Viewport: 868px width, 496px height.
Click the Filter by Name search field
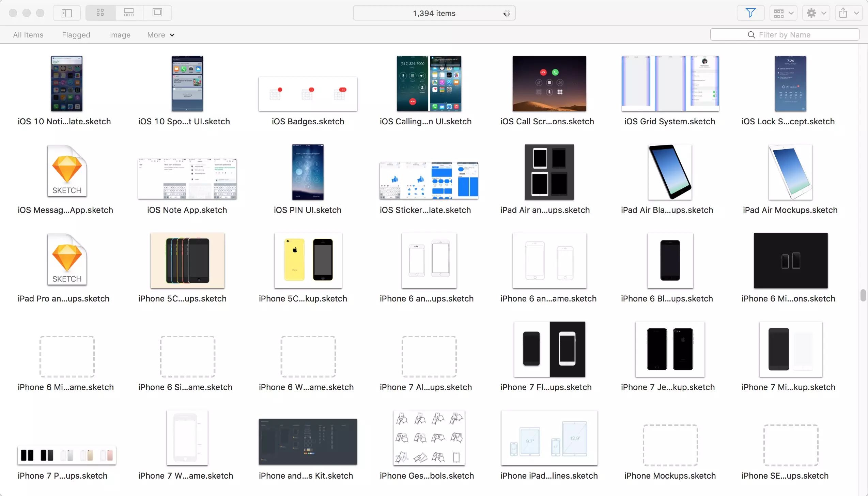[785, 35]
